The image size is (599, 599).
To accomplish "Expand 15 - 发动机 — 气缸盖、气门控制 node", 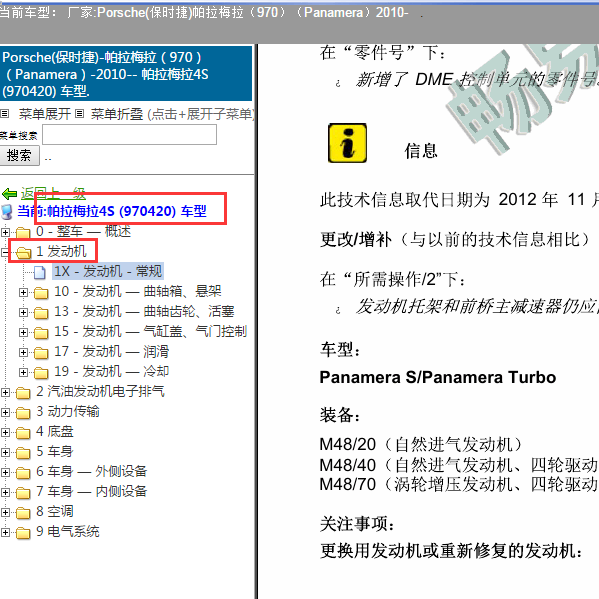I will [x=23, y=332].
